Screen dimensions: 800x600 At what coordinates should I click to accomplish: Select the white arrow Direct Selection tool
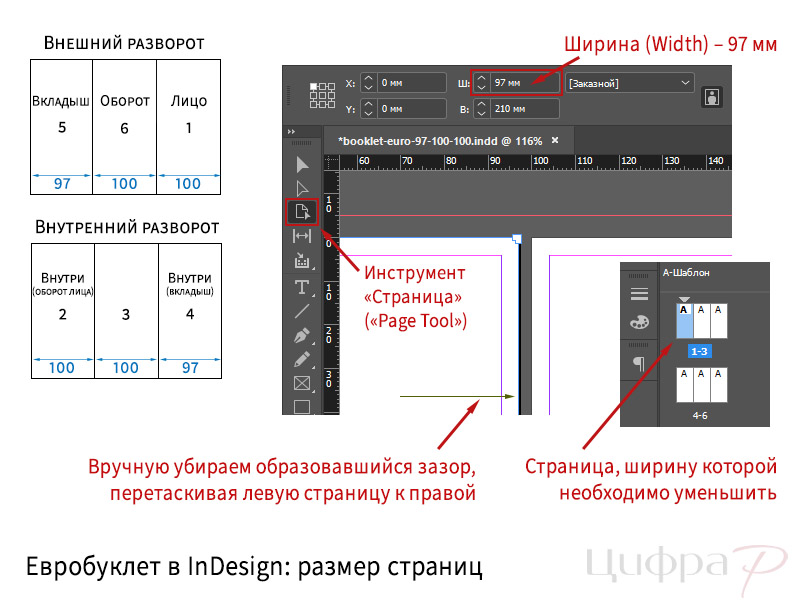[302, 188]
